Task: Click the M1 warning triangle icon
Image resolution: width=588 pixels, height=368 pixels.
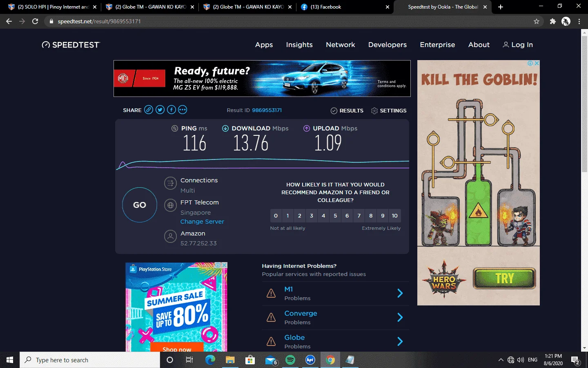Action: coord(271,293)
